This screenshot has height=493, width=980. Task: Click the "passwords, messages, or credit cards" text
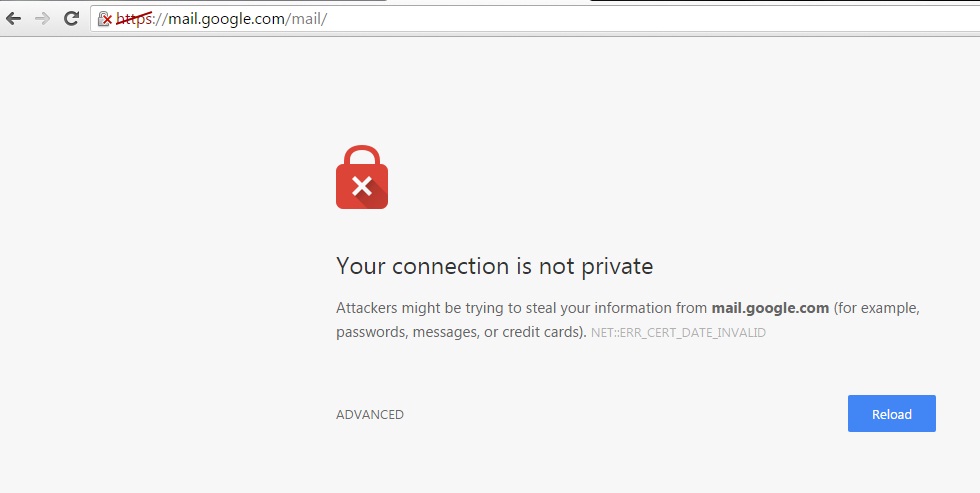(x=460, y=332)
